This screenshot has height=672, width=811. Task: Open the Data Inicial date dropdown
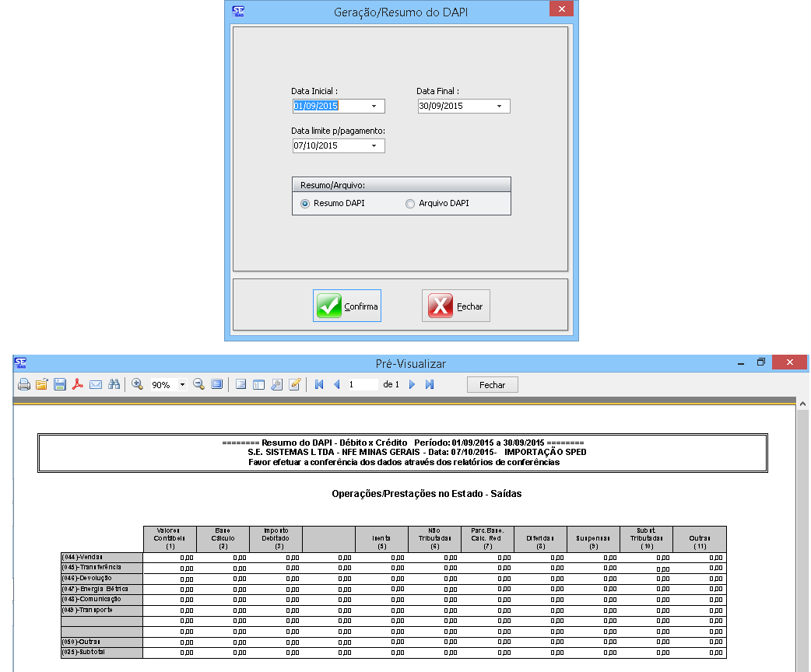pos(374,107)
